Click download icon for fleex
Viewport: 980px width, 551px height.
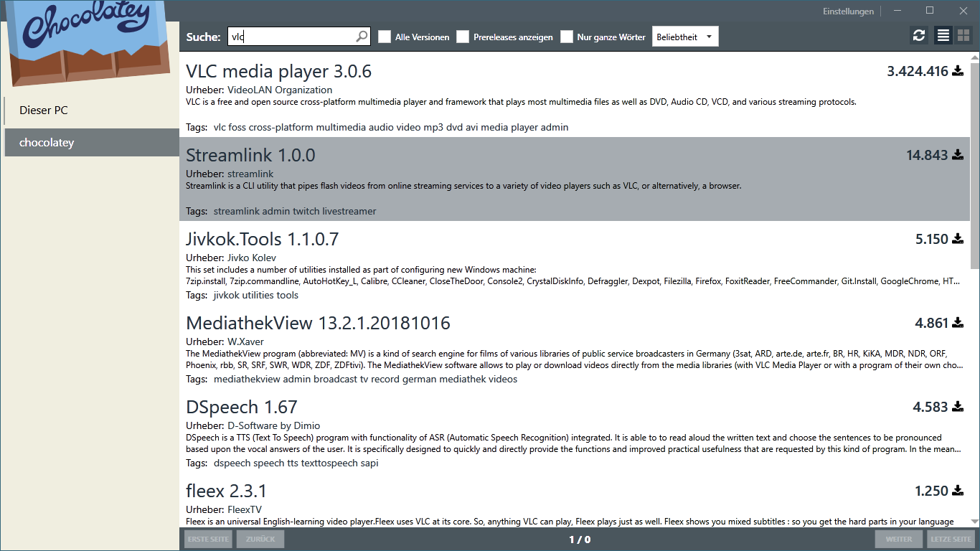958,491
